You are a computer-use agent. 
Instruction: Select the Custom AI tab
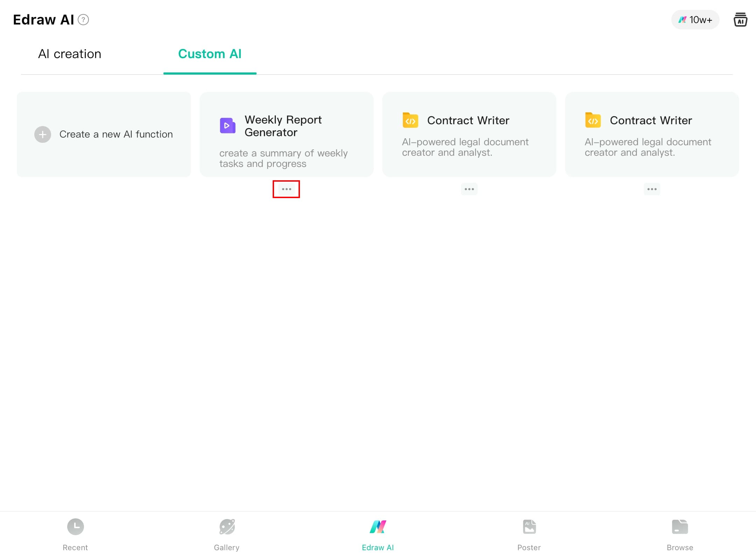(210, 54)
